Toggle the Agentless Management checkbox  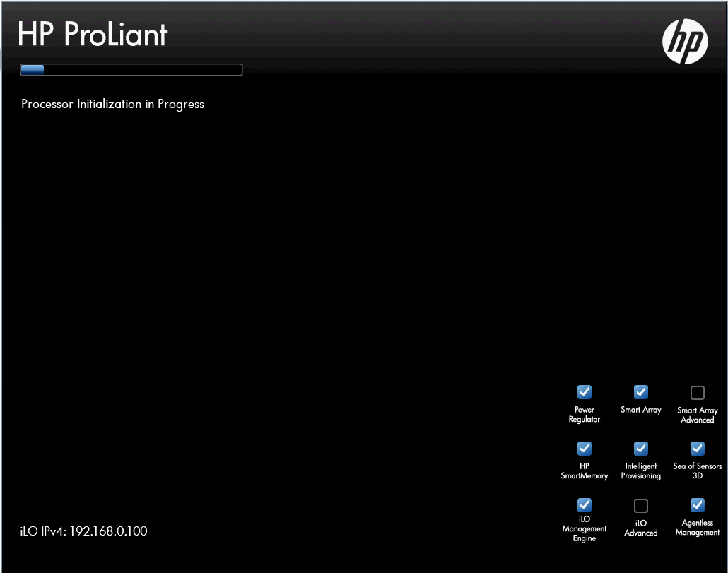coord(698,504)
